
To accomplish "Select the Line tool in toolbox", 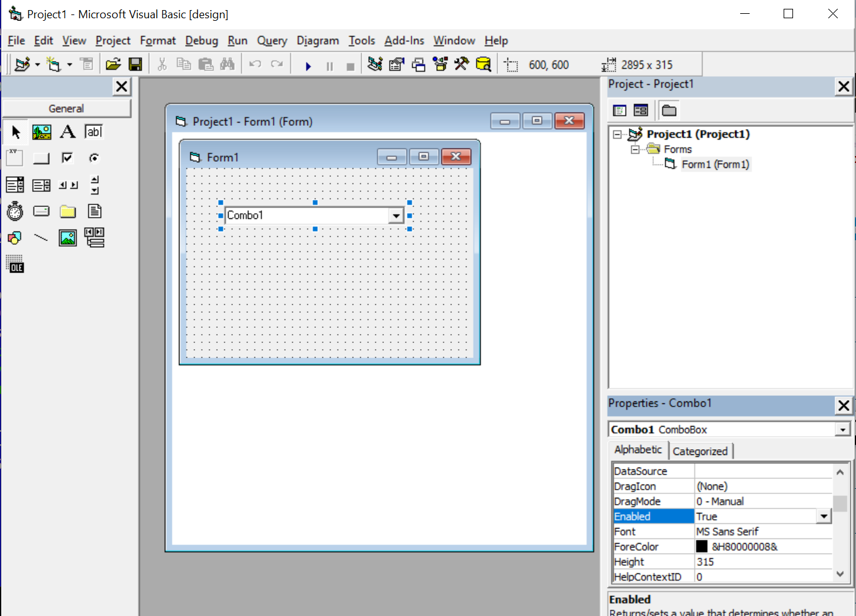I will pos(41,238).
